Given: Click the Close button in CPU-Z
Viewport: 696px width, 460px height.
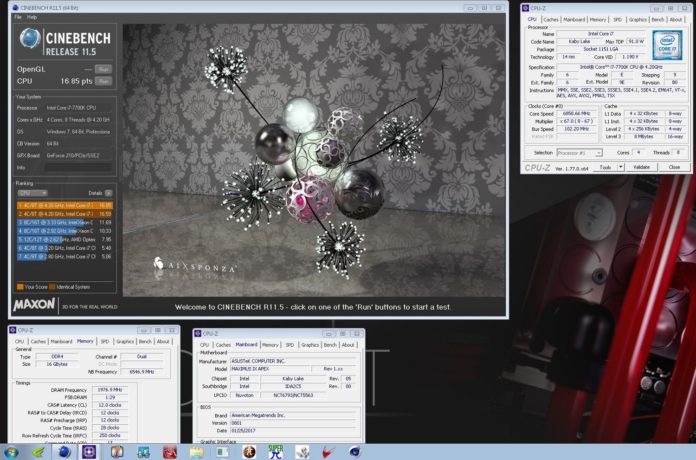Looking at the screenshot, I should [x=674, y=167].
